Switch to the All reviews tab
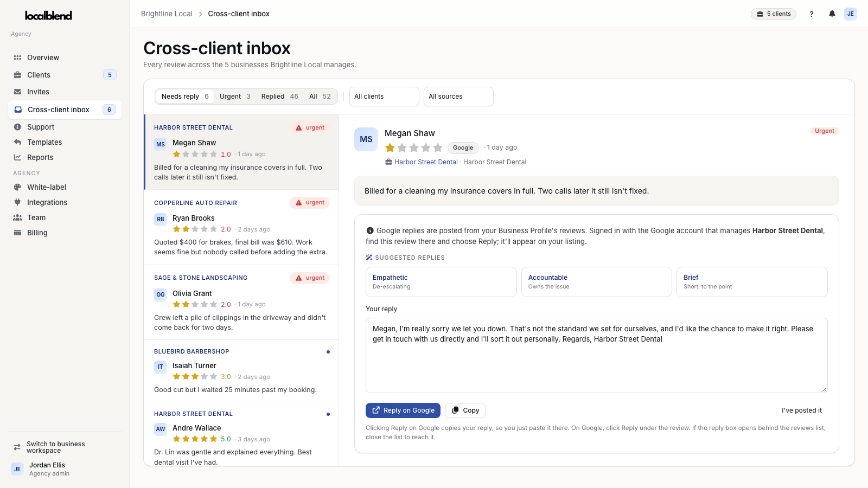Image resolution: width=868 pixels, height=488 pixels. point(320,97)
